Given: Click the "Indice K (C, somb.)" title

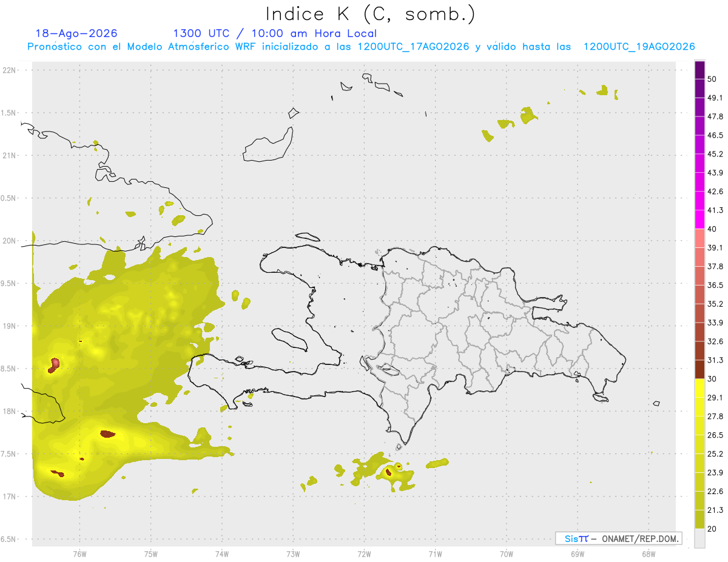Looking at the screenshot, I should coord(370,14).
